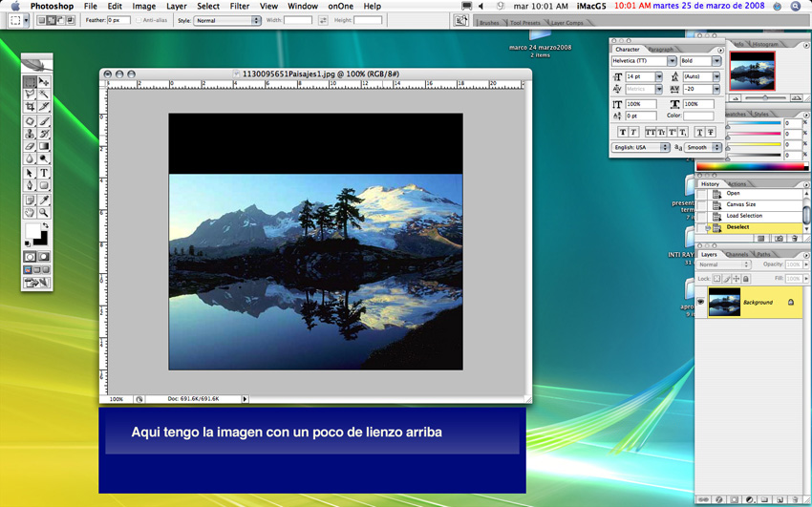Select the Eyedropper tool
Viewport: 812px width, 507px height.
click(x=44, y=200)
